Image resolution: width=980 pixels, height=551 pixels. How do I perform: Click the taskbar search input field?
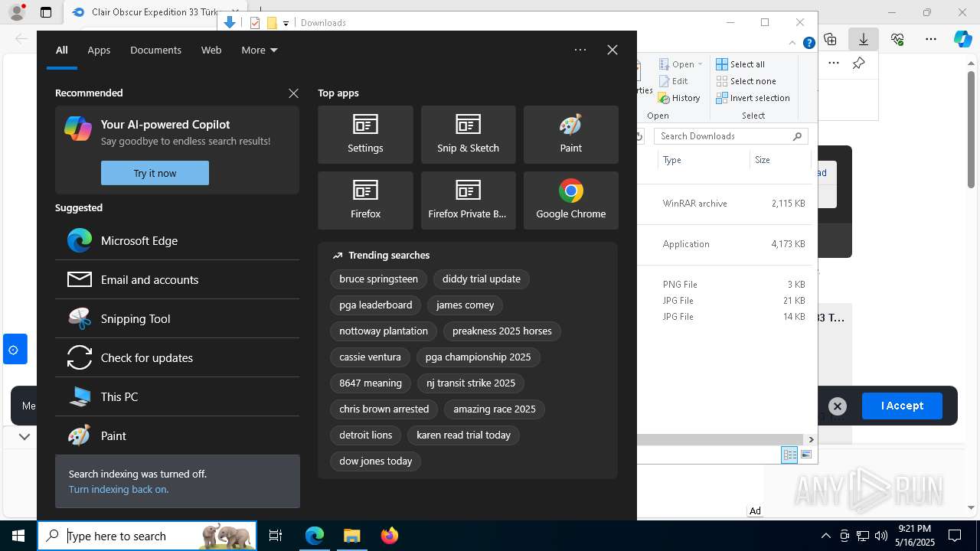(x=148, y=536)
